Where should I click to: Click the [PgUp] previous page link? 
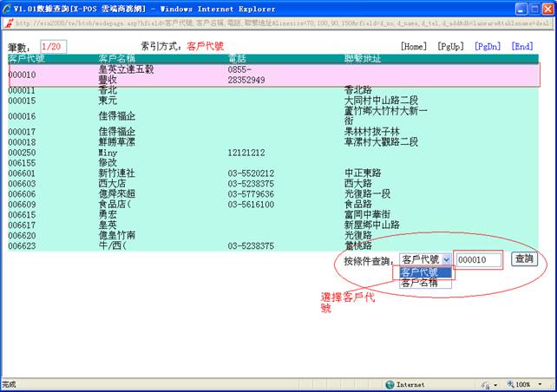coord(450,46)
